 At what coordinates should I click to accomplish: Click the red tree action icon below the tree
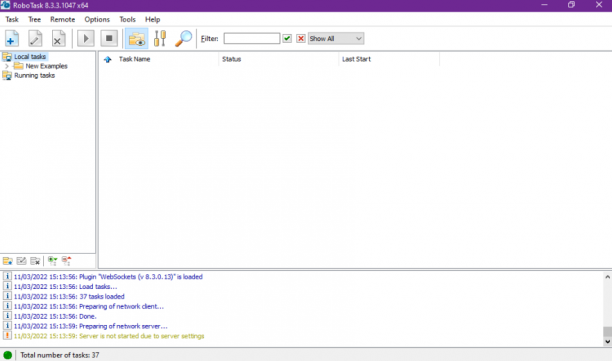tap(66, 261)
